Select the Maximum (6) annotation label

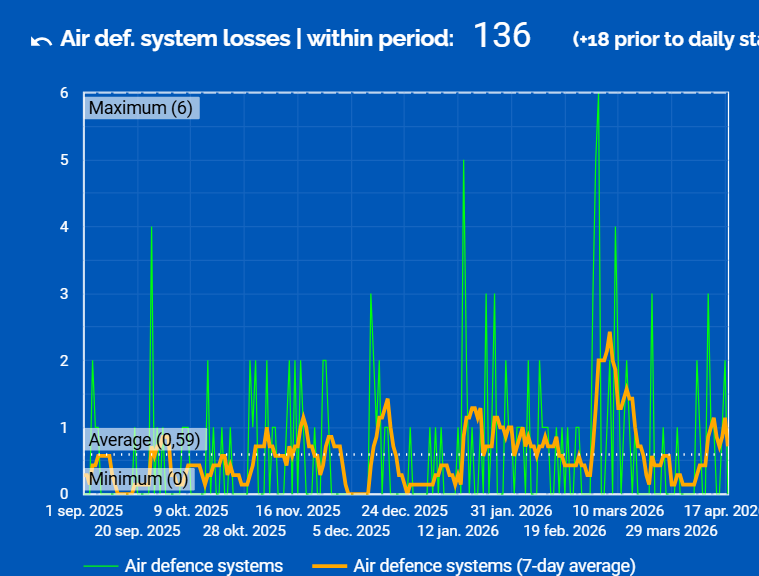[141, 108]
